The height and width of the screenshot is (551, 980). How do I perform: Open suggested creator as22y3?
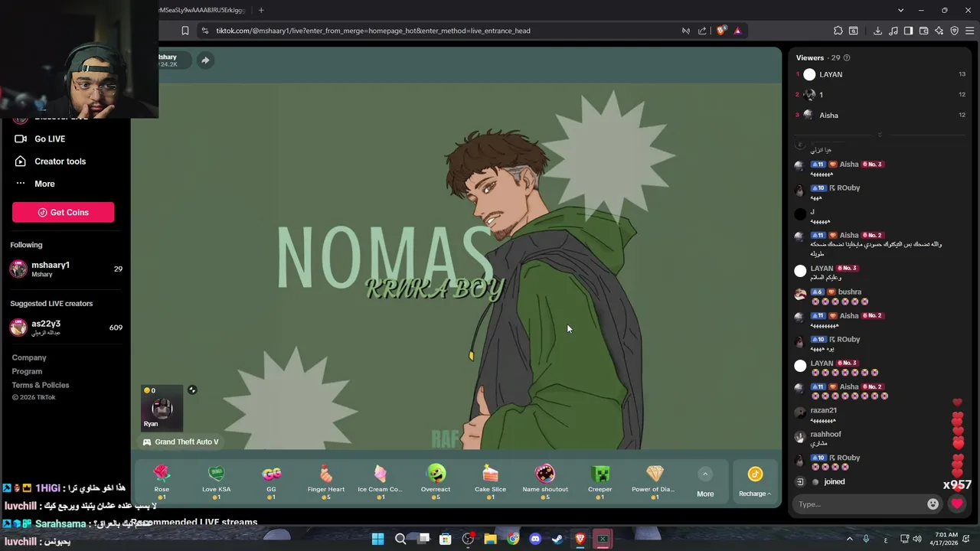coord(66,328)
